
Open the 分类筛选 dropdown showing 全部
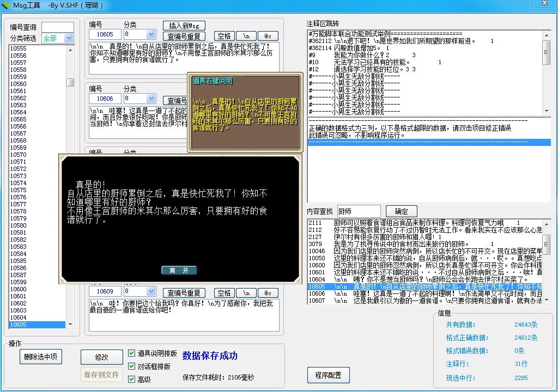pos(69,38)
